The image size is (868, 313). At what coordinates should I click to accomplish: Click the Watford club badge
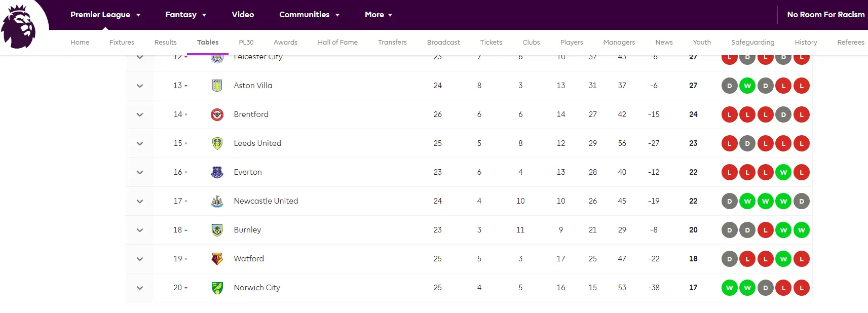click(x=217, y=259)
